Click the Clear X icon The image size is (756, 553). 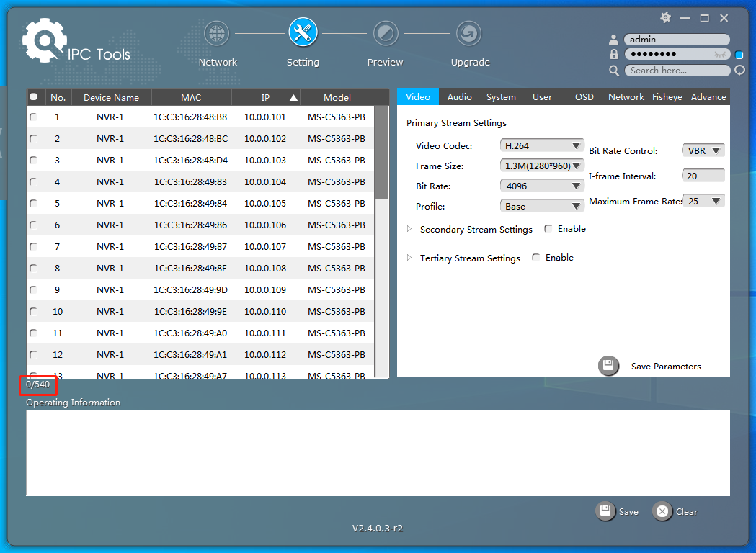pyautogui.click(x=662, y=511)
